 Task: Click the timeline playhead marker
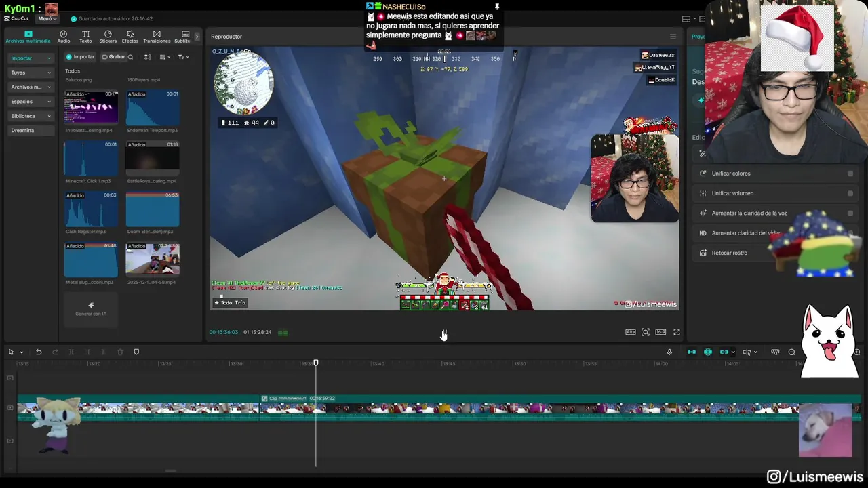click(315, 363)
